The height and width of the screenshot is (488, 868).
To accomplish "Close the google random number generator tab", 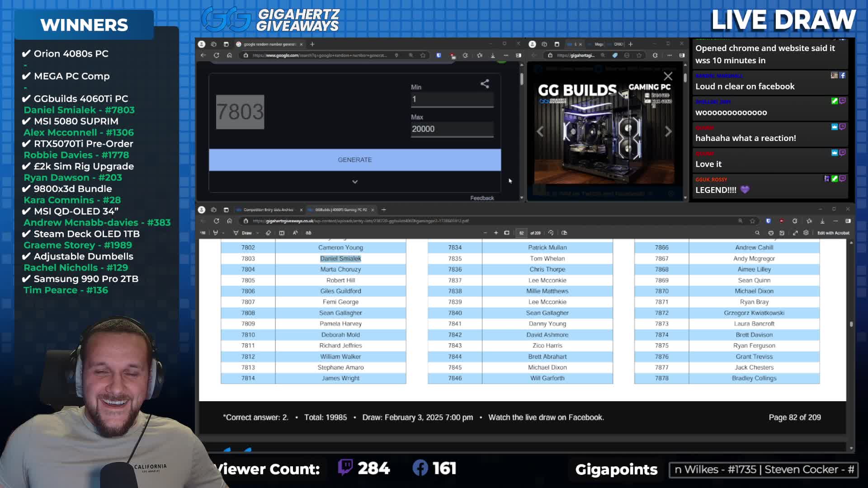I will pyautogui.click(x=301, y=44).
